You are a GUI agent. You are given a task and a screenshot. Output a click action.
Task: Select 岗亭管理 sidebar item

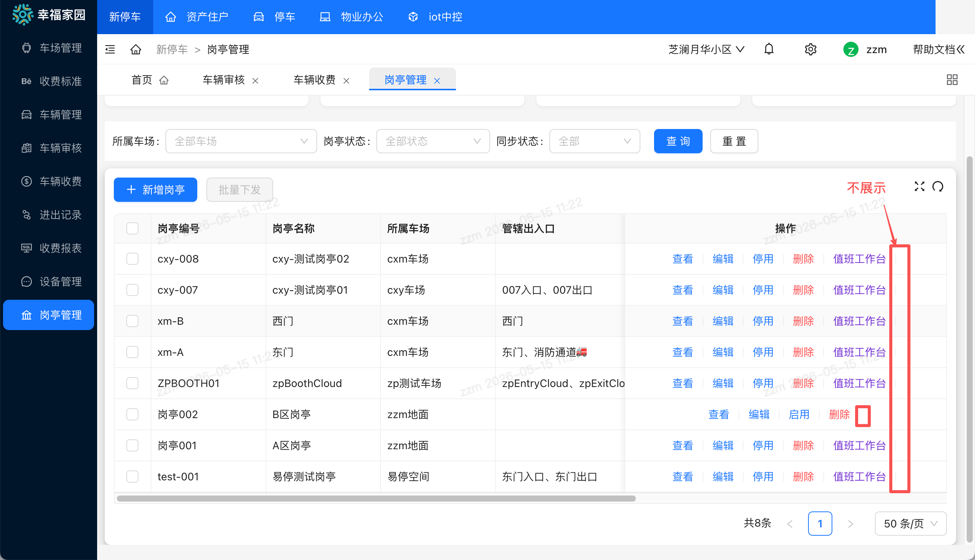pyautogui.click(x=49, y=315)
